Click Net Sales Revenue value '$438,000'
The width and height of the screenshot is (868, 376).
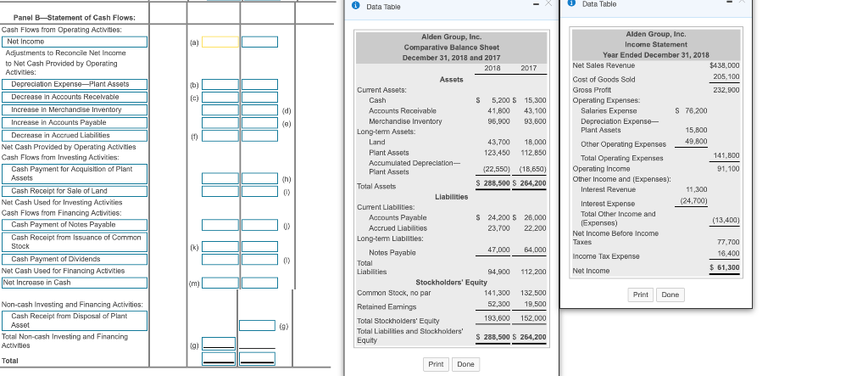724,65
